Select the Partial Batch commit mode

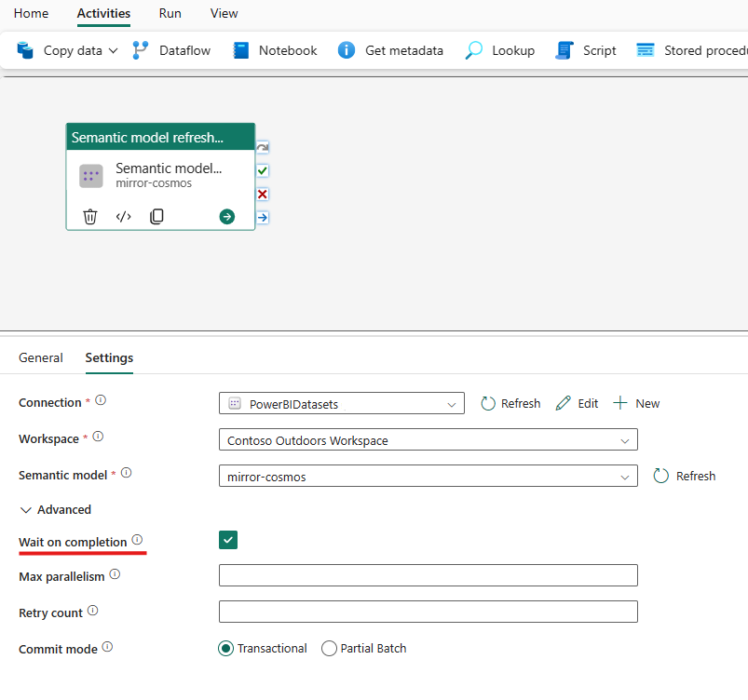tap(328, 648)
